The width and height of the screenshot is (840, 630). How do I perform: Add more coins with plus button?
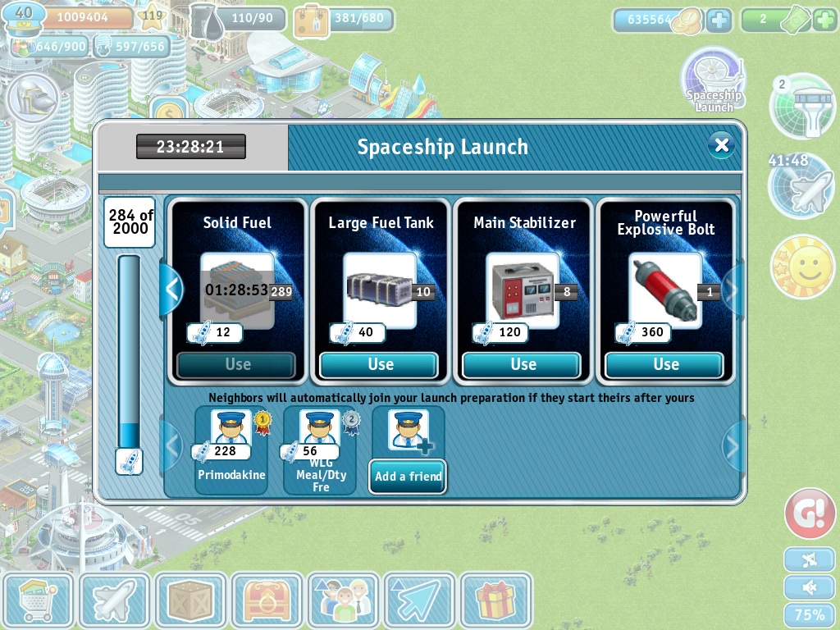[x=719, y=20]
